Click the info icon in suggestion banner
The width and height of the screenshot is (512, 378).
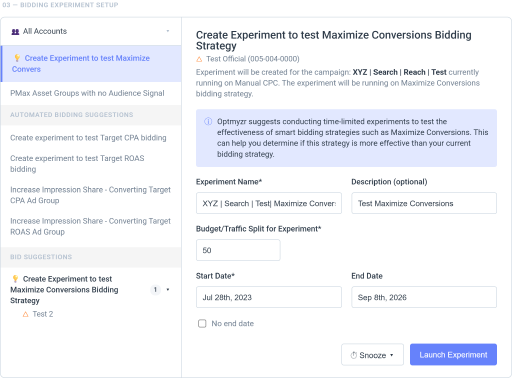[208, 121]
